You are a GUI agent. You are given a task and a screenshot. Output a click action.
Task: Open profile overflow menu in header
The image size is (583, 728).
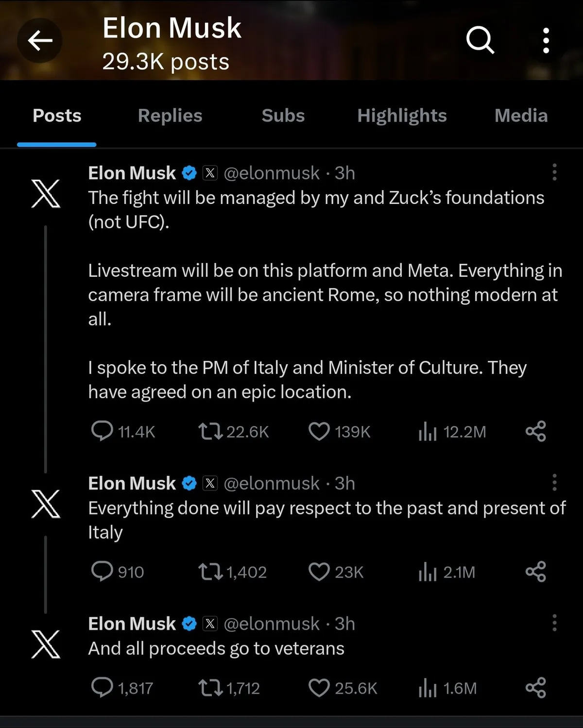546,40
